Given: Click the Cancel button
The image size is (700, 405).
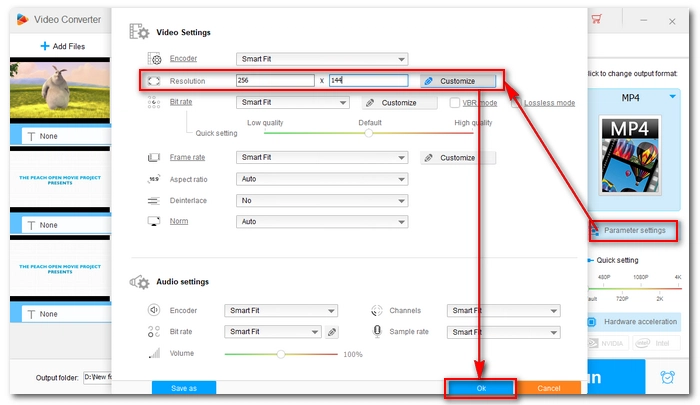Looking at the screenshot, I should pyautogui.click(x=549, y=388).
